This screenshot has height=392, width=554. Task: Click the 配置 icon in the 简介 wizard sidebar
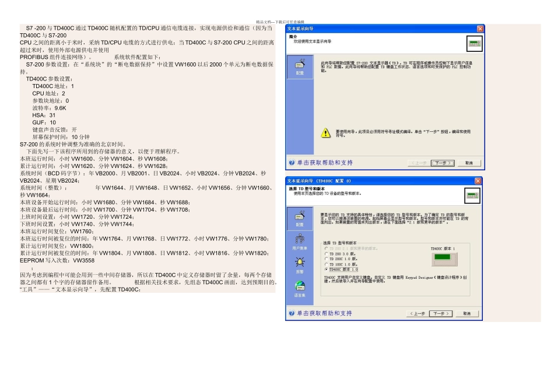300,67
